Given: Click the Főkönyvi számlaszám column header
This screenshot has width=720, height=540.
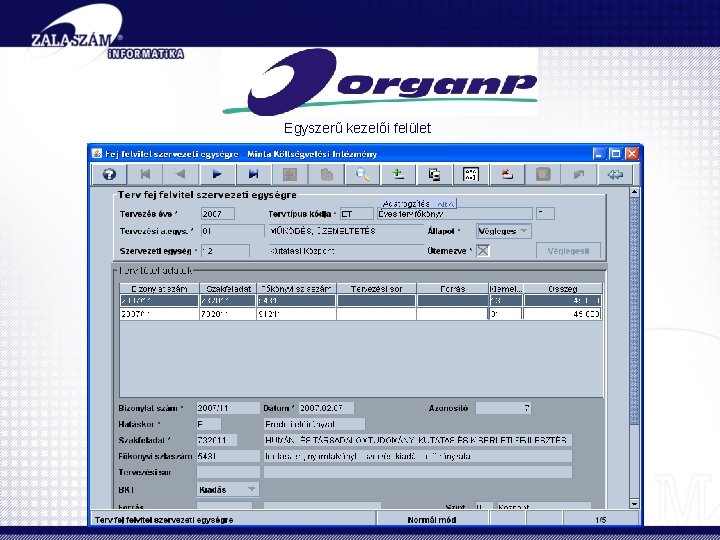Looking at the screenshot, I should pos(296,289).
